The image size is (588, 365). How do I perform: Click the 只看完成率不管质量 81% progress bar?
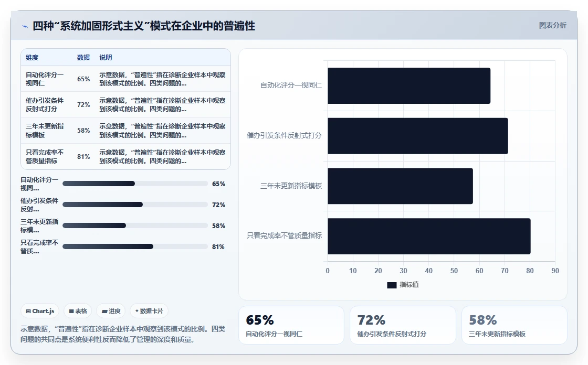pos(135,246)
